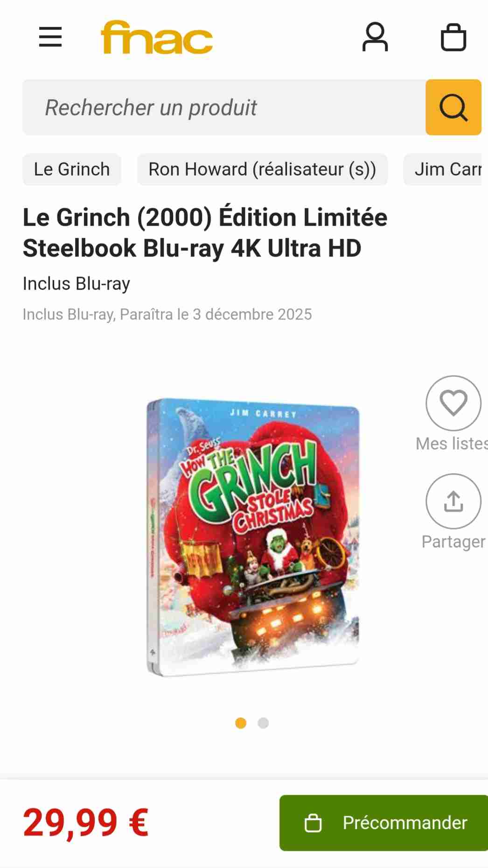
Task: Tap the Fnac logo
Action: click(x=157, y=37)
